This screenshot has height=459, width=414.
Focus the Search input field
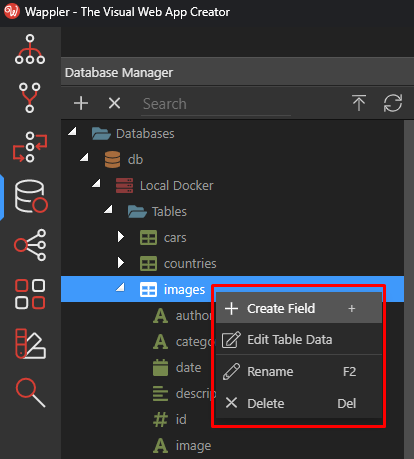click(x=216, y=104)
